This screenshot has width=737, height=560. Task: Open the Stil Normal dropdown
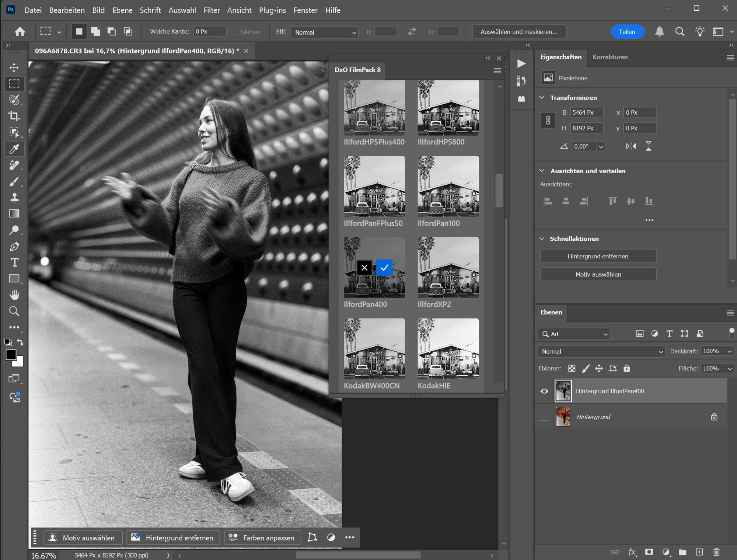324,32
